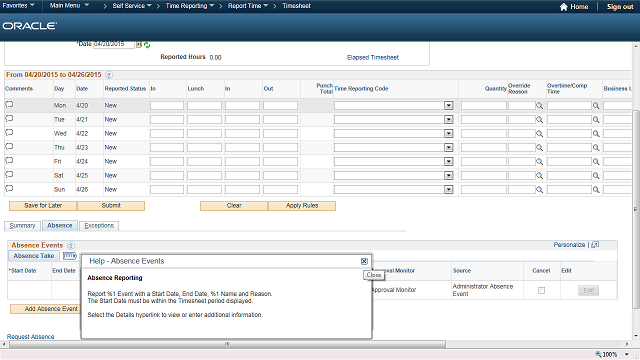The width and height of the screenshot is (640, 360).
Task: Open the calendar picker beside Date field
Action: [139, 45]
